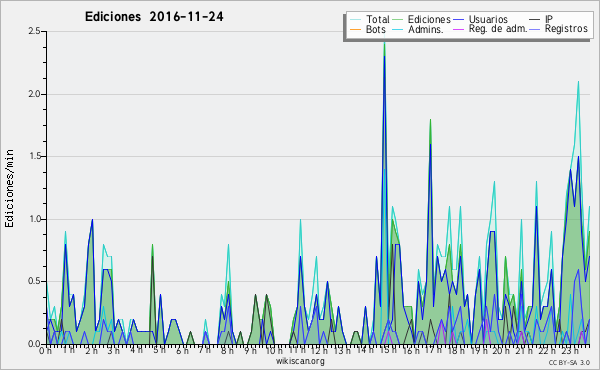
Task: Click the 'Admins.' legend entry
Action: (x=426, y=29)
